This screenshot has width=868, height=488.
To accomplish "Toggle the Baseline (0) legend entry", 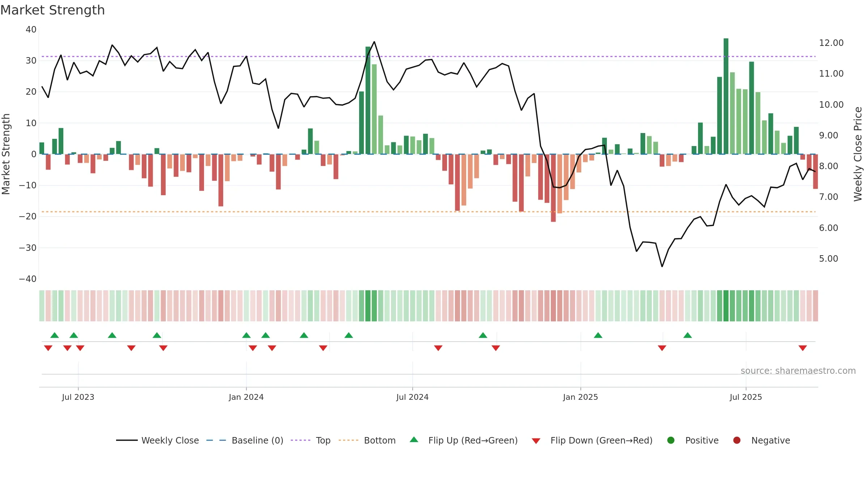I will click(245, 440).
